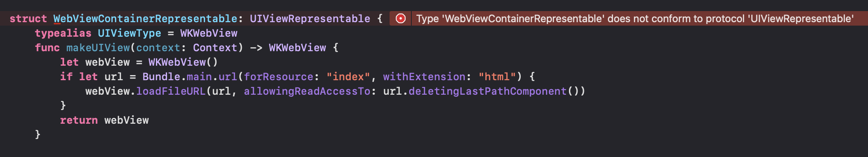Click WKWebView in the typealias line
The width and height of the screenshot is (868, 157).
pos(209,33)
